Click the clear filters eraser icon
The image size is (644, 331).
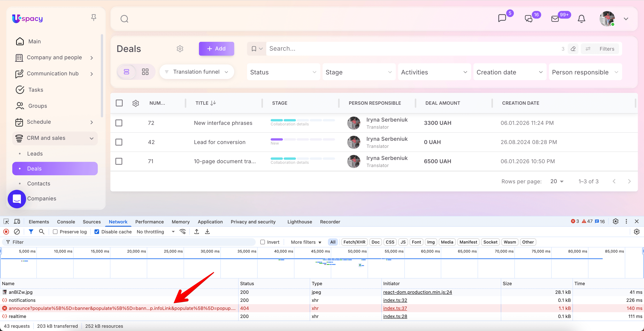coord(573,49)
